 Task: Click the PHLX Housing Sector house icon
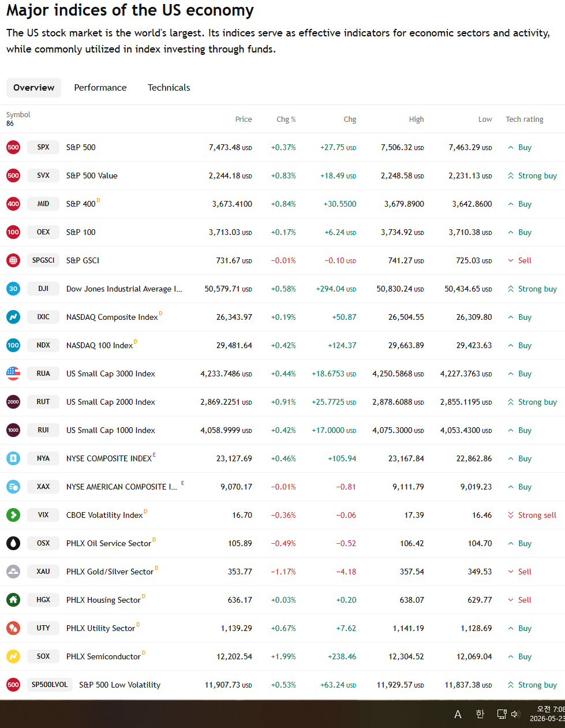[x=13, y=600]
